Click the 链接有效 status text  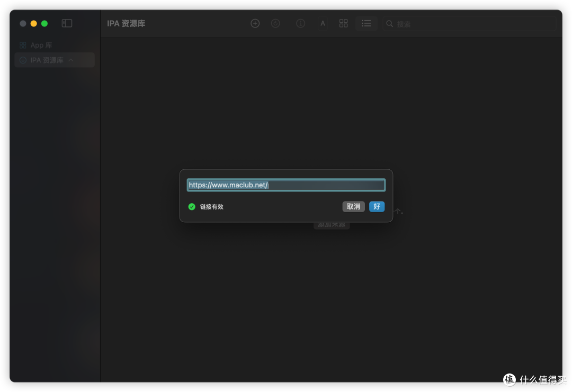[x=211, y=207]
